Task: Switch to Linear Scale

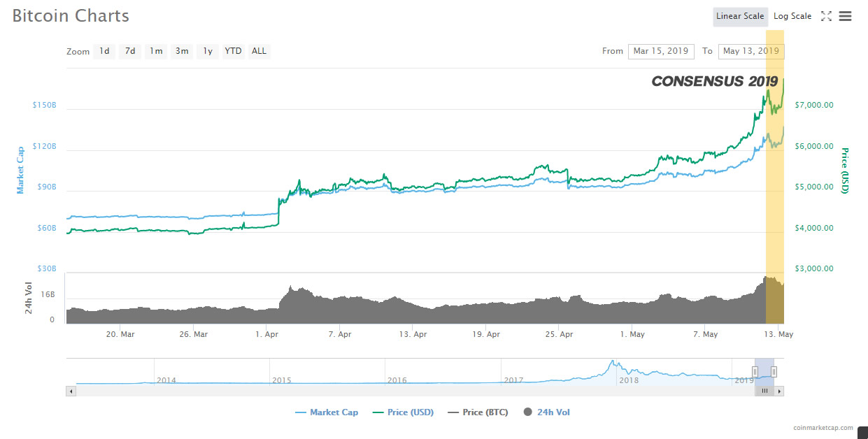Action: click(x=740, y=17)
